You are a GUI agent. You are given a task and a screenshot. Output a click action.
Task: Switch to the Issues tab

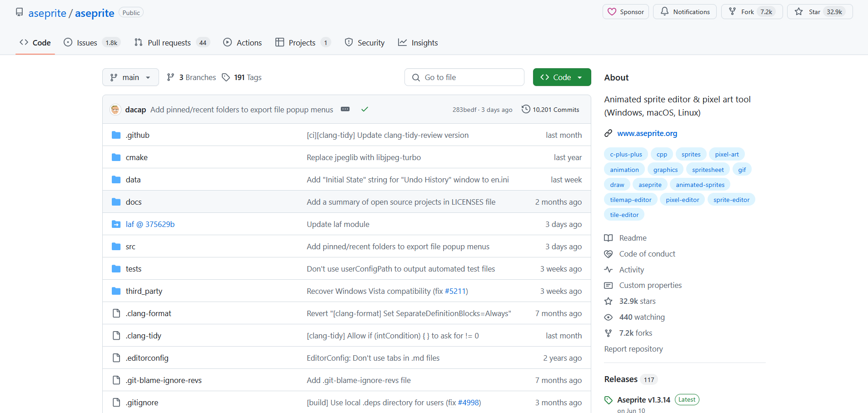pos(86,43)
